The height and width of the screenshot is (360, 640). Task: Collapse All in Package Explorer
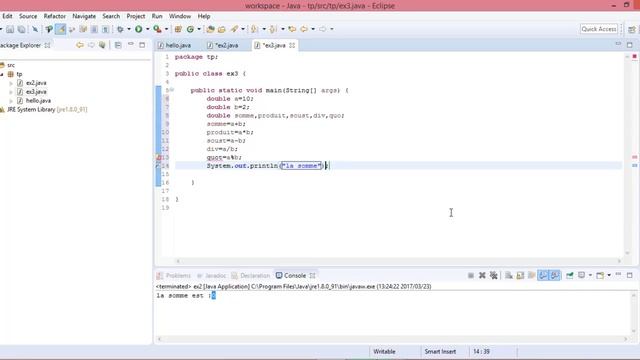click(118, 45)
